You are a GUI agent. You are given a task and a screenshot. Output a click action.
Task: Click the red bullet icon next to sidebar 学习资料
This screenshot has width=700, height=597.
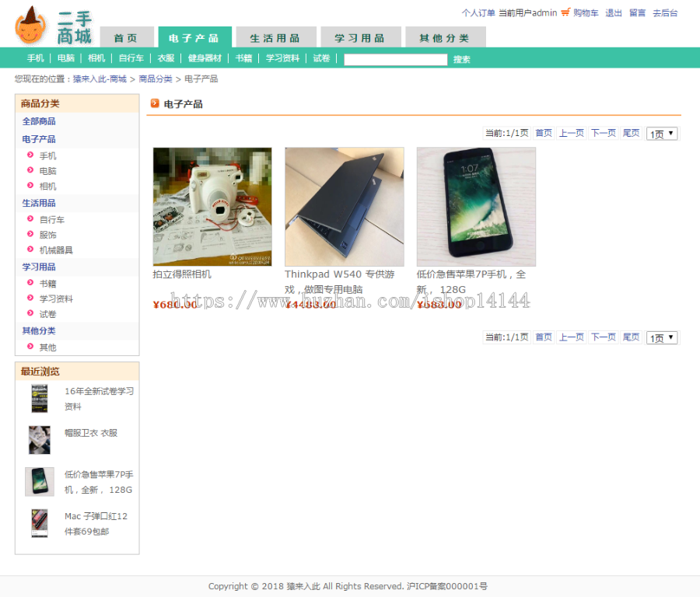tap(30, 298)
